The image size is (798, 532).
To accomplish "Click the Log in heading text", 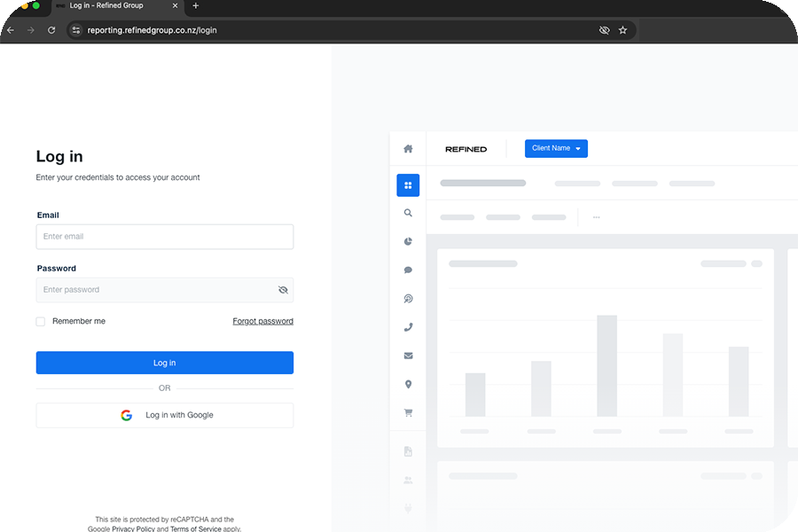I will click(x=59, y=156).
